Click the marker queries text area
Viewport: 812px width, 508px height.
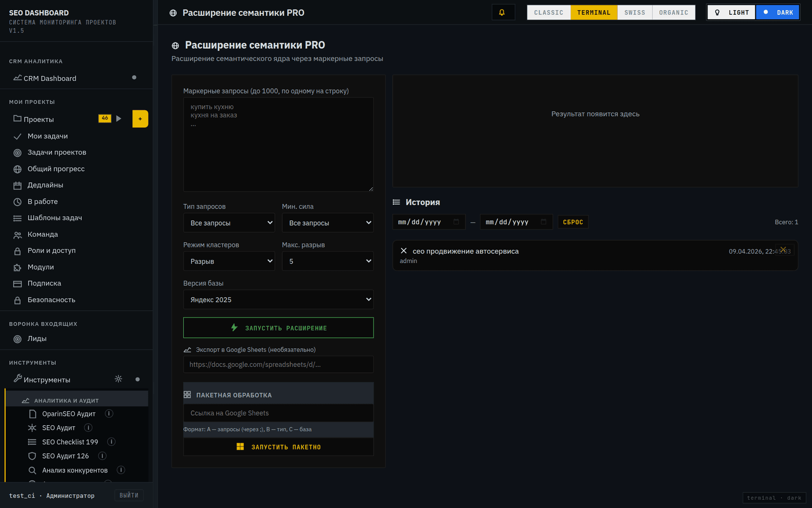point(278,144)
